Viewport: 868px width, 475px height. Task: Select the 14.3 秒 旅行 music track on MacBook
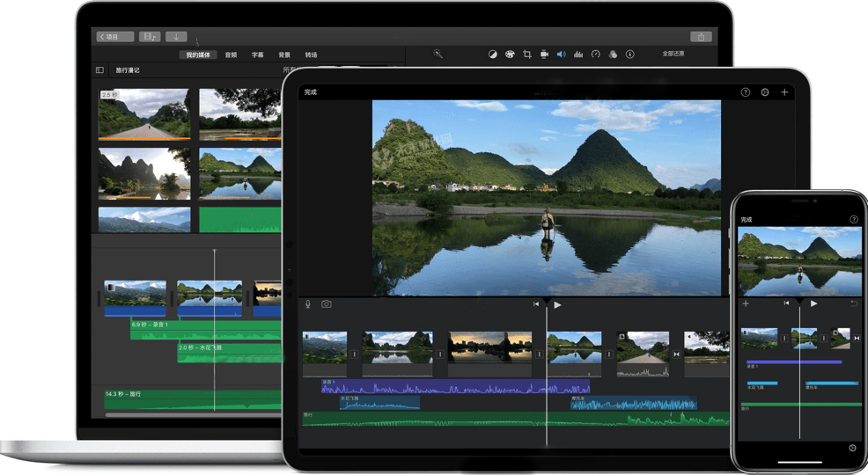[193, 400]
